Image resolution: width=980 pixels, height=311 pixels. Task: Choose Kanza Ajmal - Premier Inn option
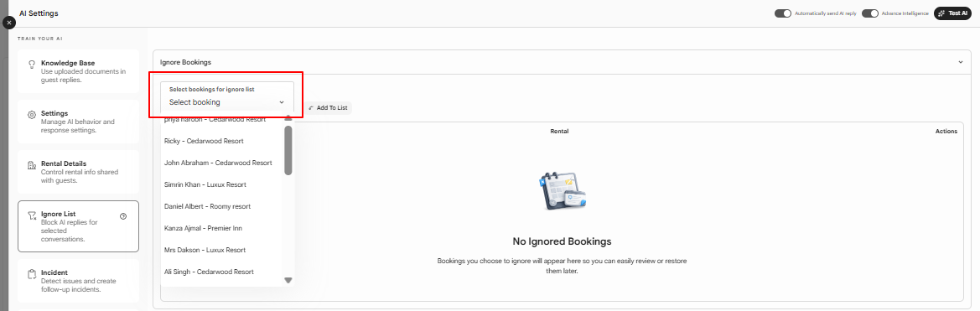(x=222, y=228)
